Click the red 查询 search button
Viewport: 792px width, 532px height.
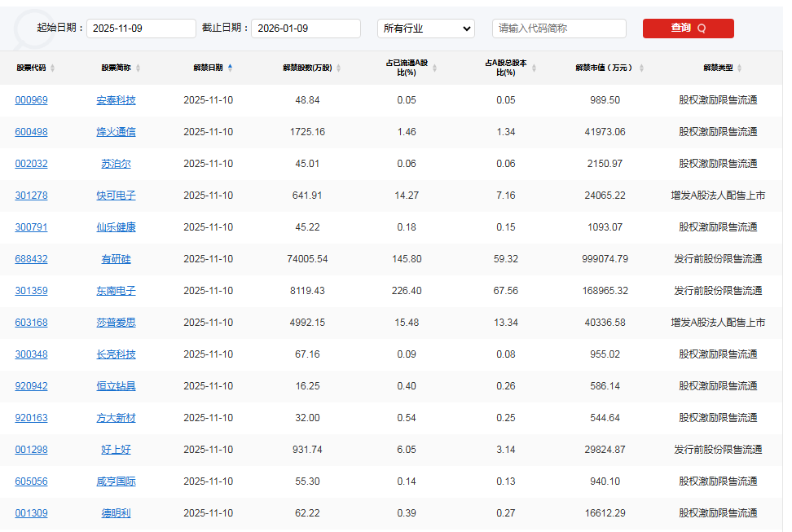(x=688, y=28)
